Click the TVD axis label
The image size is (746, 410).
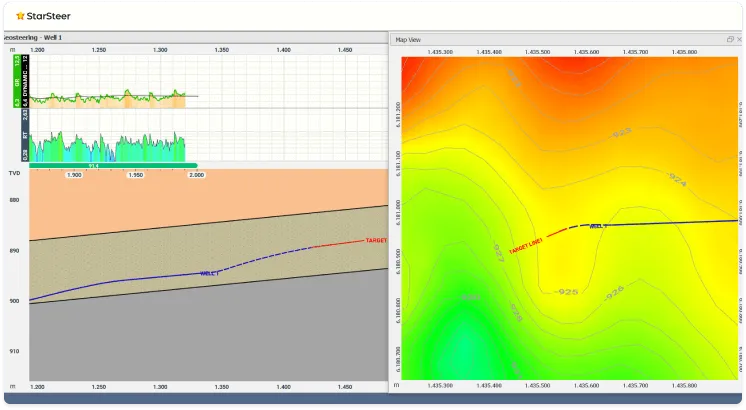(x=14, y=173)
